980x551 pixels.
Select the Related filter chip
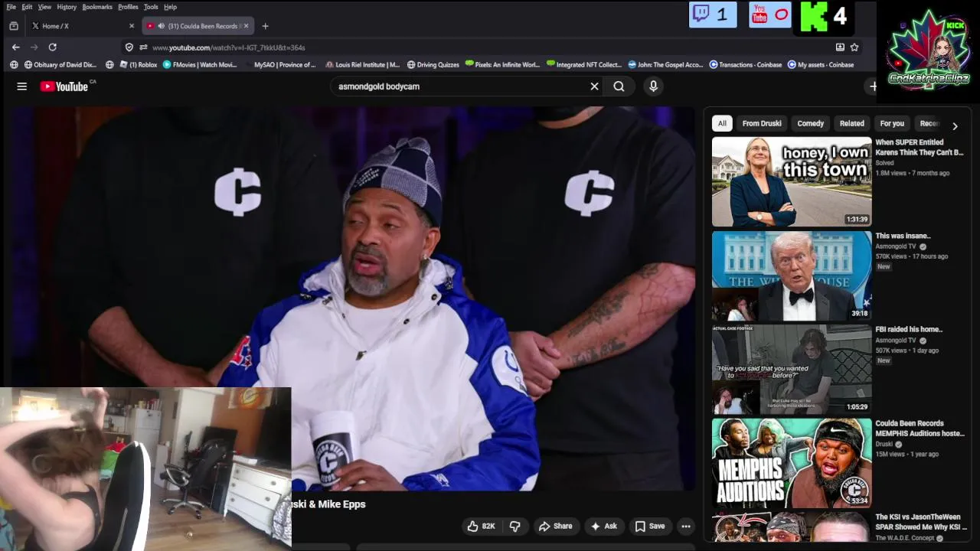(x=852, y=123)
